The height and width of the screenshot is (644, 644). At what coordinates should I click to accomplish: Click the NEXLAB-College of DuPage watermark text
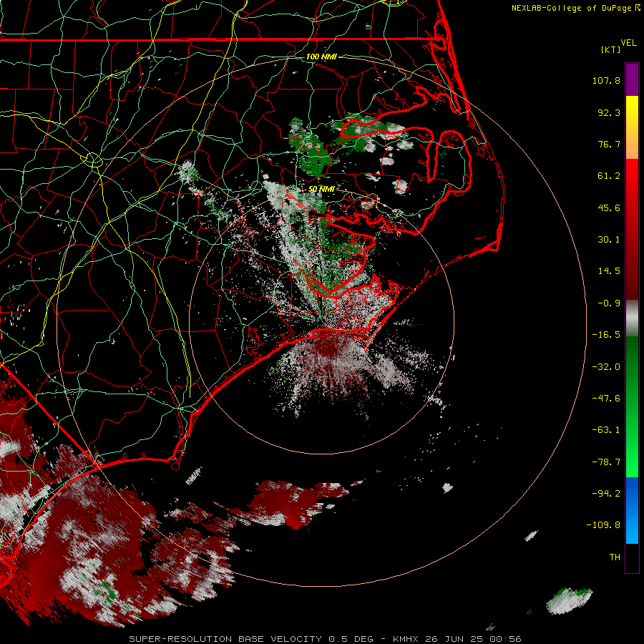click(x=575, y=8)
